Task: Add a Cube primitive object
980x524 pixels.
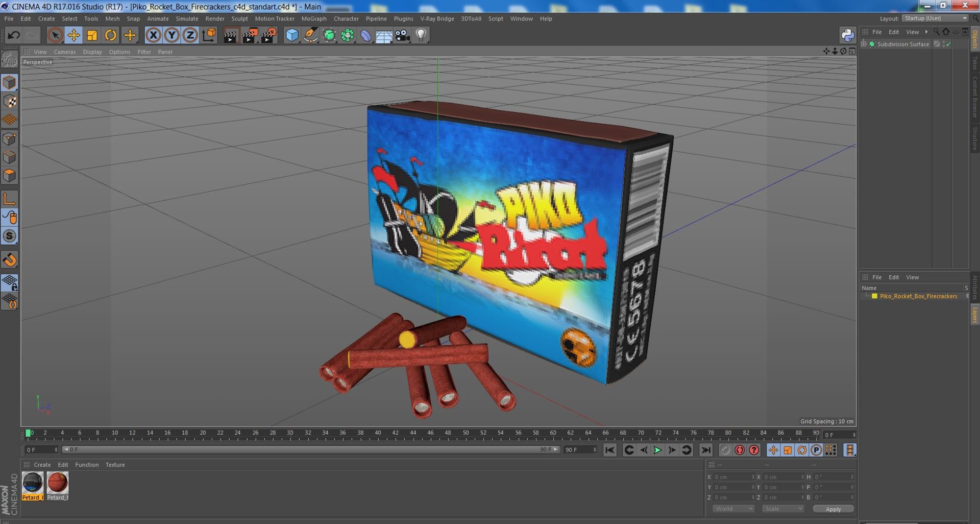Action: pos(292,35)
